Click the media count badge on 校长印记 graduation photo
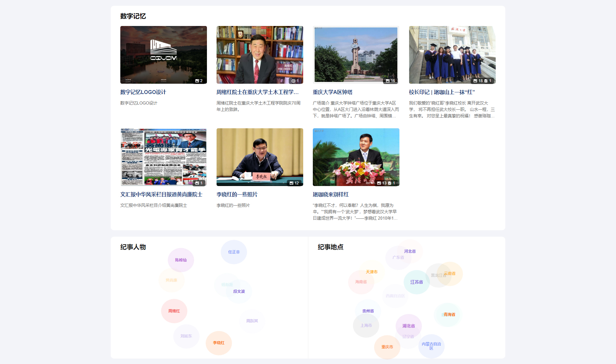Image resolution: width=616 pixels, height=364 pixels. tap(482, 81)
